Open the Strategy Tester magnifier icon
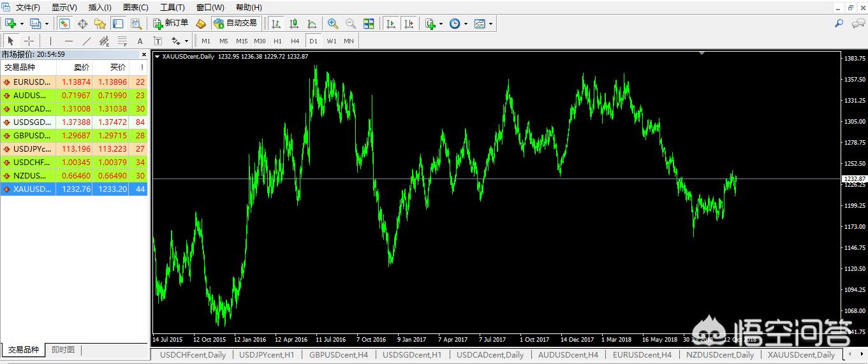Screen dimensions: 868x364 [136, 24]
